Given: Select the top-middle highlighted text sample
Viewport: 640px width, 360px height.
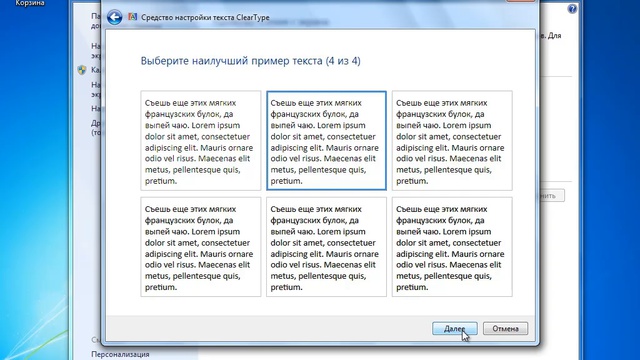Looking at the screenshot, I should [x=327, y=141].
